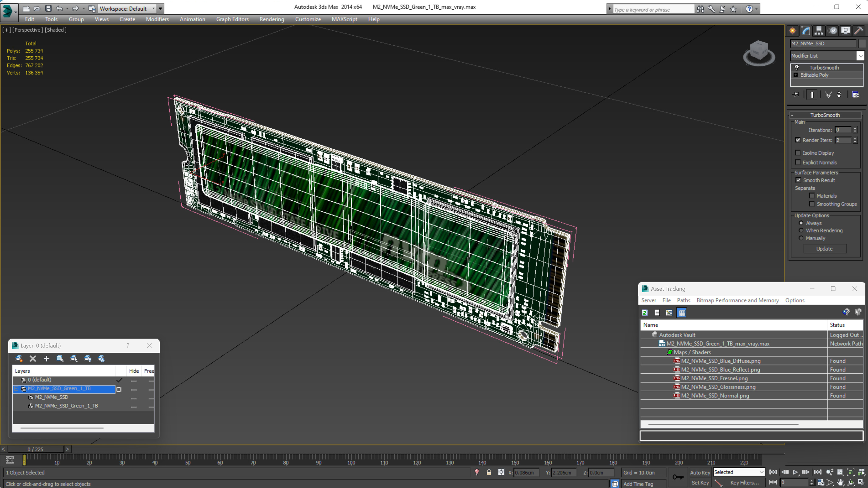Switch Asset Tracking to table view icon
Screen dimensions: 868x488
(682, 313)
